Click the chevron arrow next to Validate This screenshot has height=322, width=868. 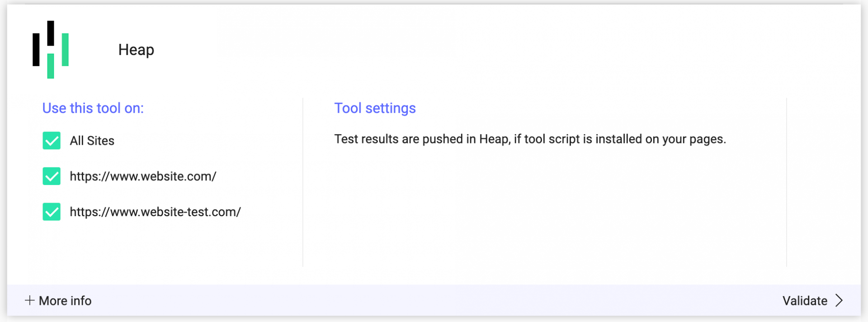pos(839,301)
